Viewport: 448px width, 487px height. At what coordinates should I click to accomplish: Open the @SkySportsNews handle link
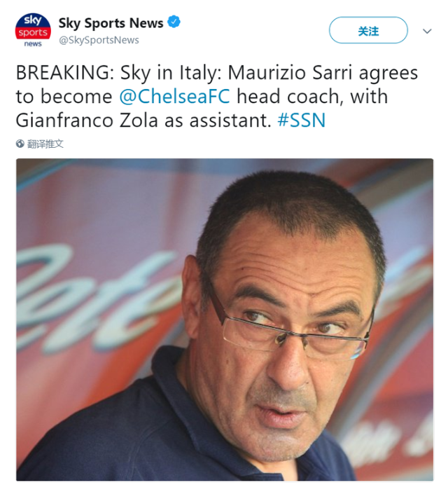tap(99, 40)
